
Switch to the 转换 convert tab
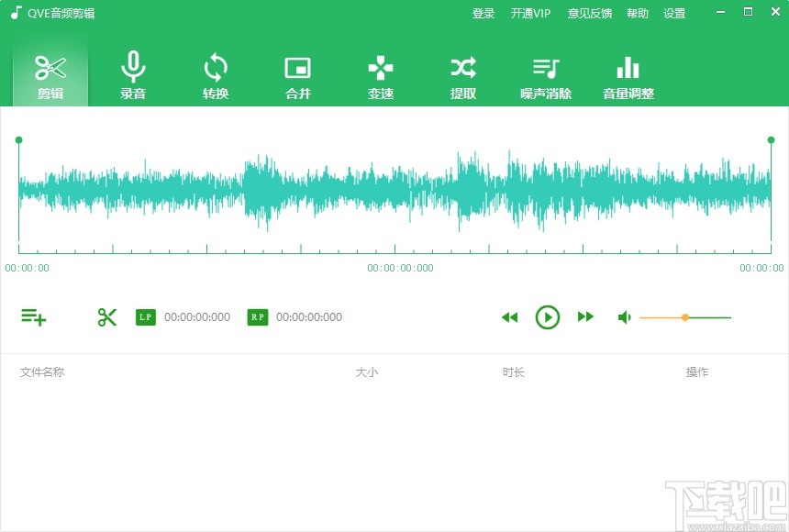(216, 76)
